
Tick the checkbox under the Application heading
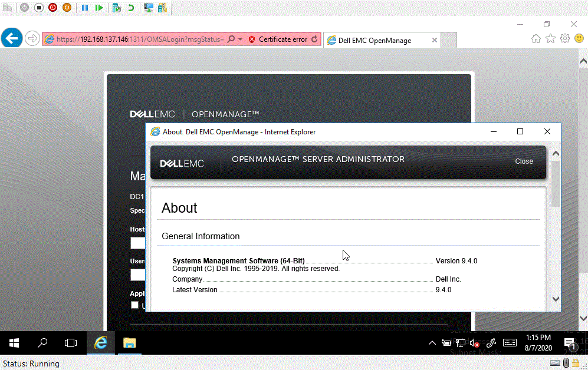(135, 305)
